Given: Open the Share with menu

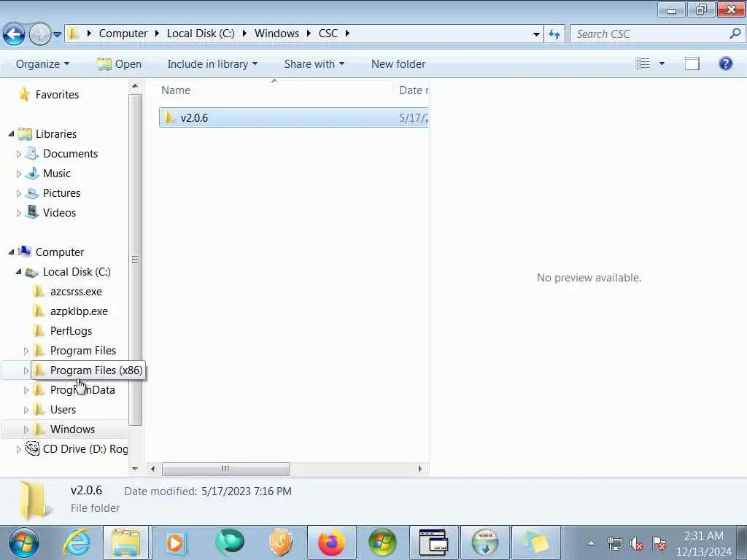Looking at the screenshot, I should point(314,64).
